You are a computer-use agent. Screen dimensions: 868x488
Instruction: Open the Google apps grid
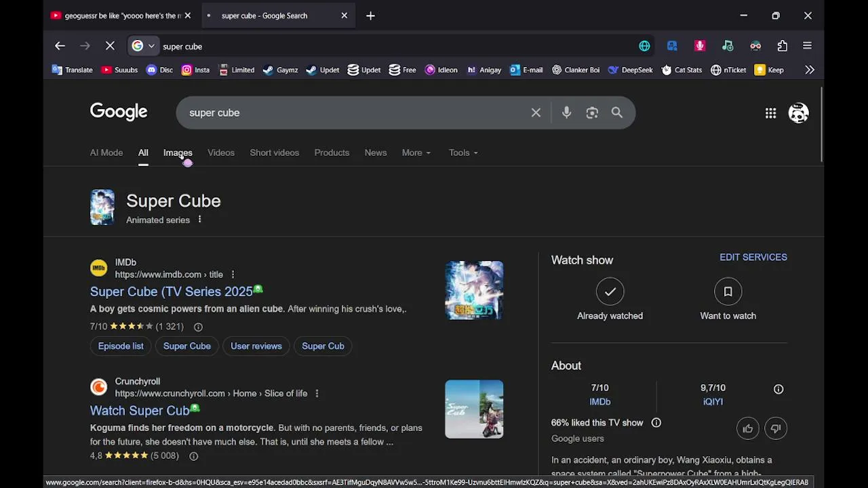click(x=770, y=113)
